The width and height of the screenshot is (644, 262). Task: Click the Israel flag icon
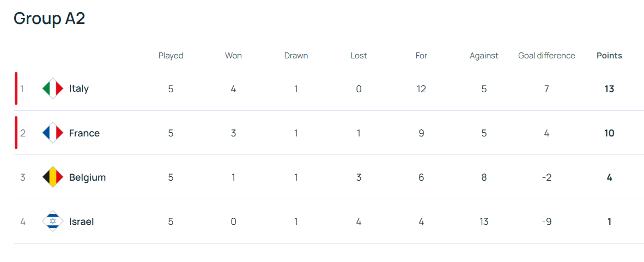(53, 221)
